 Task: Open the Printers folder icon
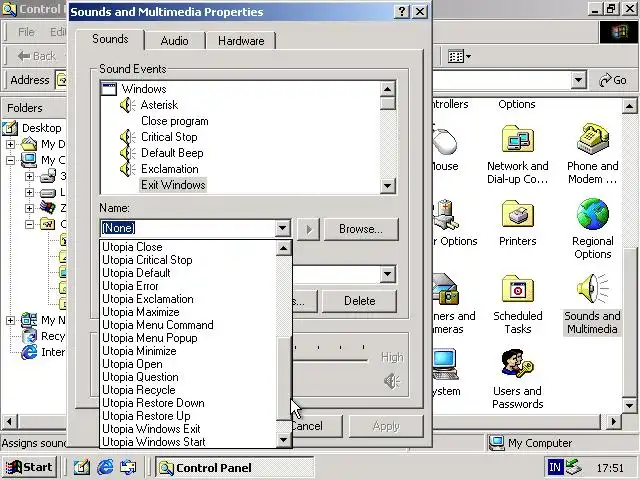pyautogui.click(x=518, y=214)
